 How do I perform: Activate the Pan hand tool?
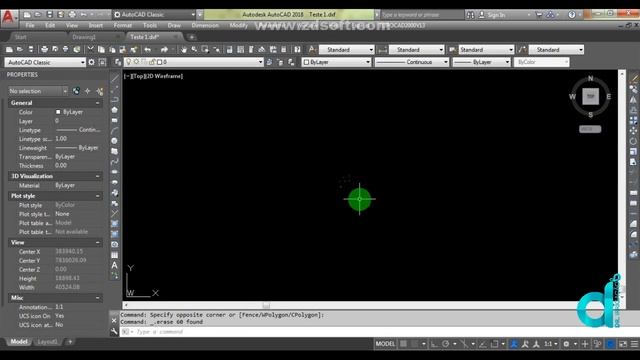[184, 49]
